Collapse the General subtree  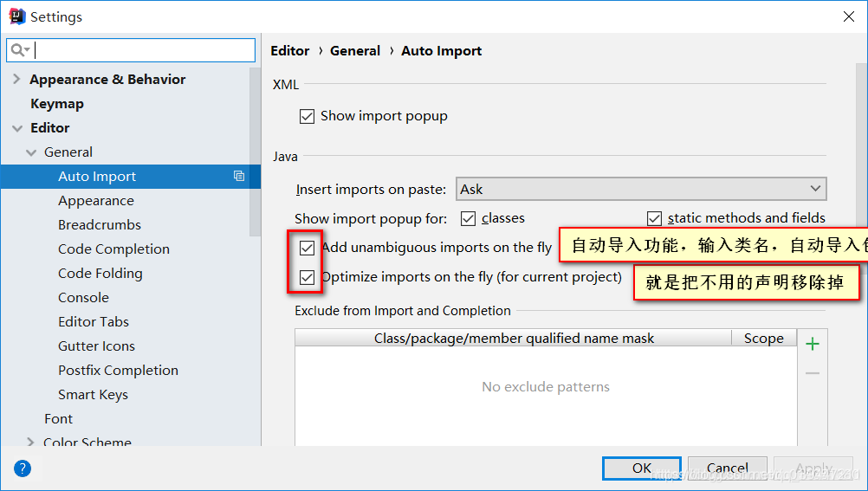[31, 152]
